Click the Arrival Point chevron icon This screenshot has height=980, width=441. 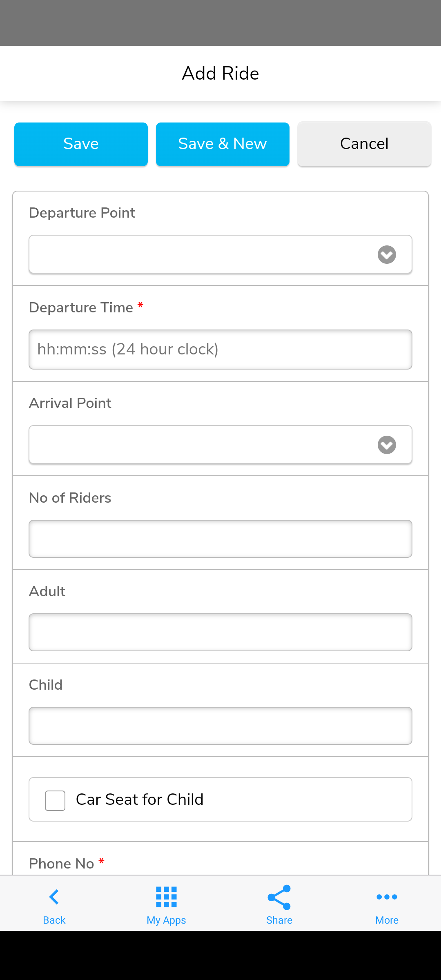click(x=387, y=445)
